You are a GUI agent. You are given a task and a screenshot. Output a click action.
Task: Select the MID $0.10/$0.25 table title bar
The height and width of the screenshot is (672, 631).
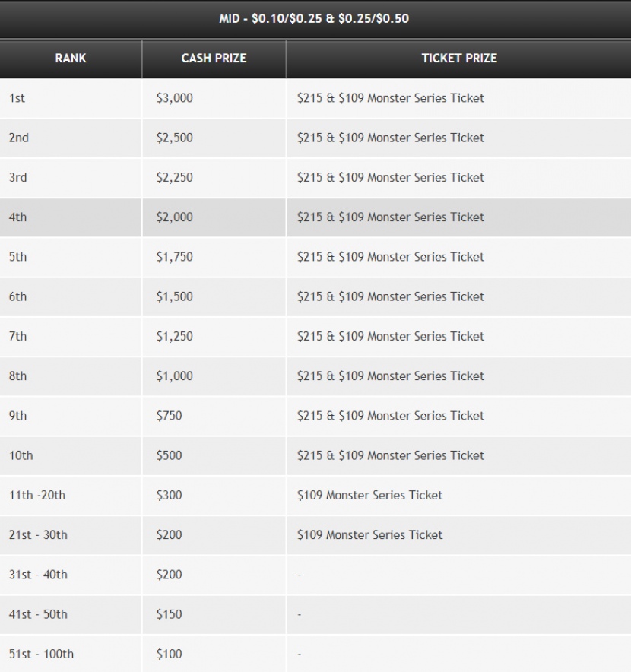314,18
